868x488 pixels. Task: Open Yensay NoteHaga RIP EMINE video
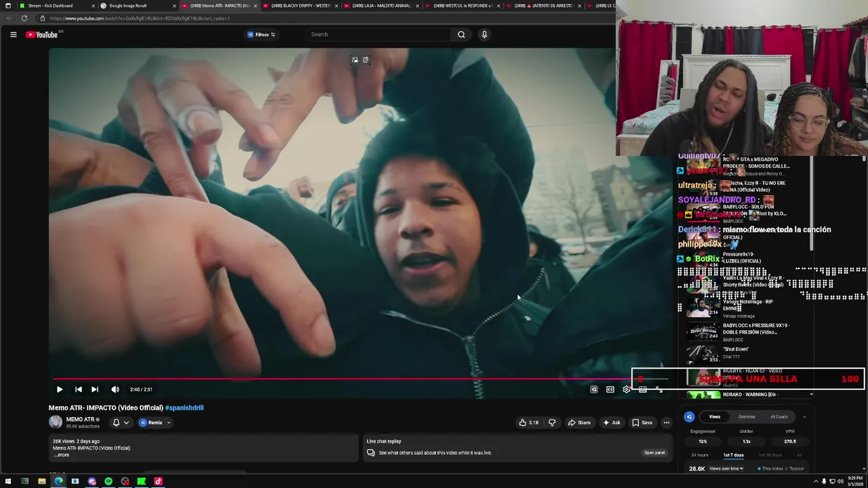(739, 308)
